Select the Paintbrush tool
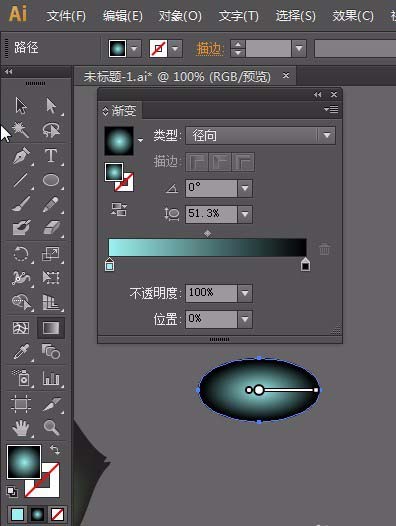The height and width of the screenshot is (526, 396). pyautogui.click(x=21, y=204)
